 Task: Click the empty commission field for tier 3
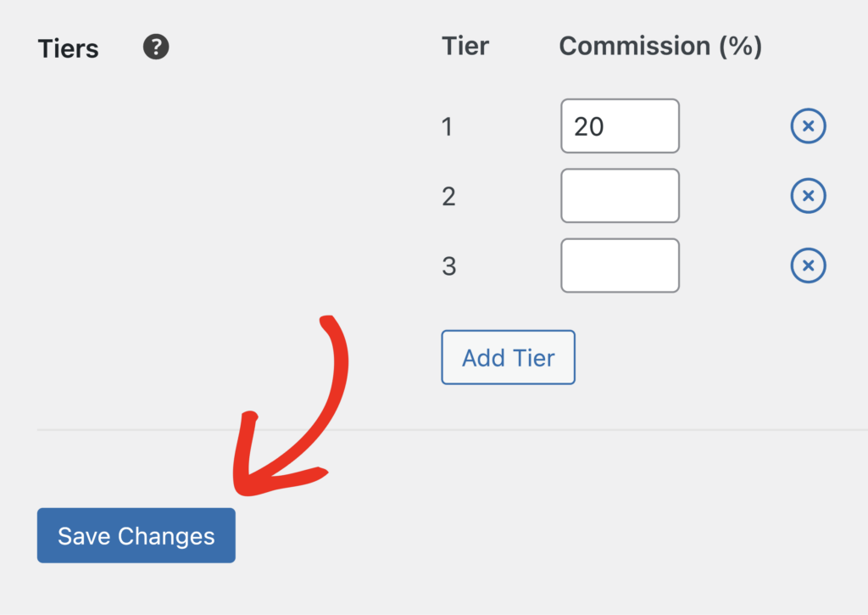pyautogui.click(x=620, y=265)
